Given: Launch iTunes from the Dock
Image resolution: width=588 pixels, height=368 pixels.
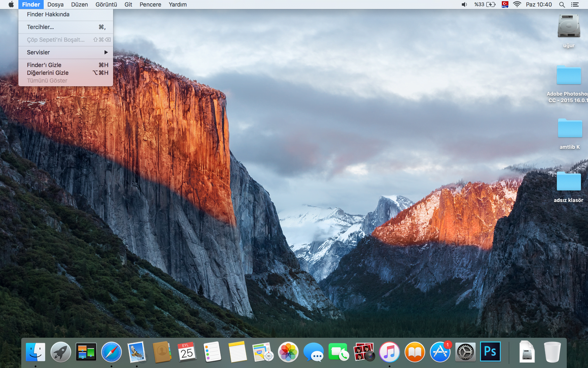Looking at the screenshot, I should [x=389, y=352].
